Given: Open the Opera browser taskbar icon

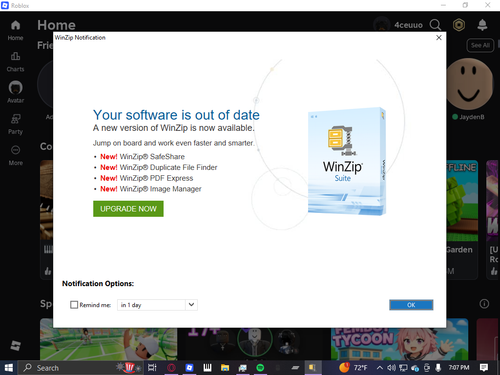Looking at the screenshot, I should pyautogui.click(x=171, y=368).
